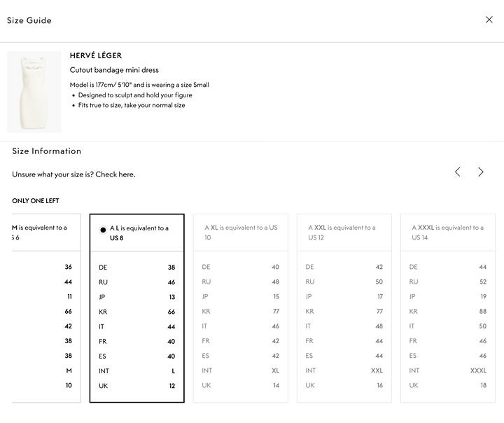Show next sizes with right arrow
The image size is (504, 423).
(480, 172)
